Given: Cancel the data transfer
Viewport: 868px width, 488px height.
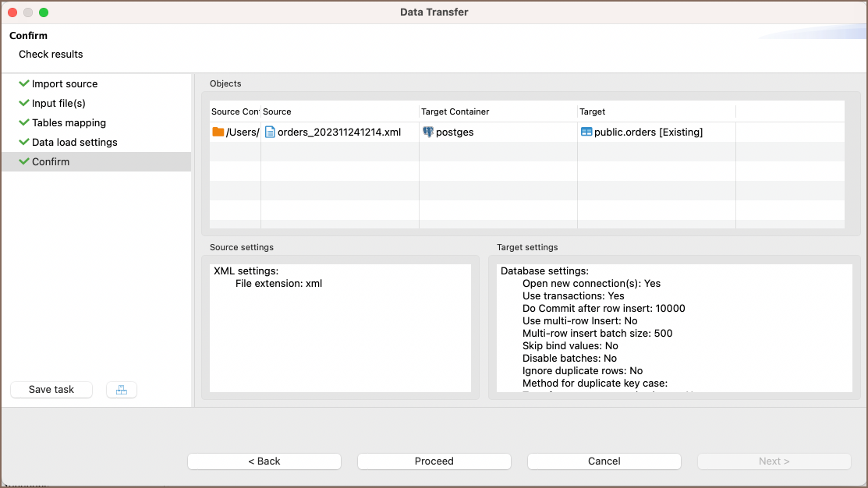Looking at the screenshot, I should tap(604, 461).
